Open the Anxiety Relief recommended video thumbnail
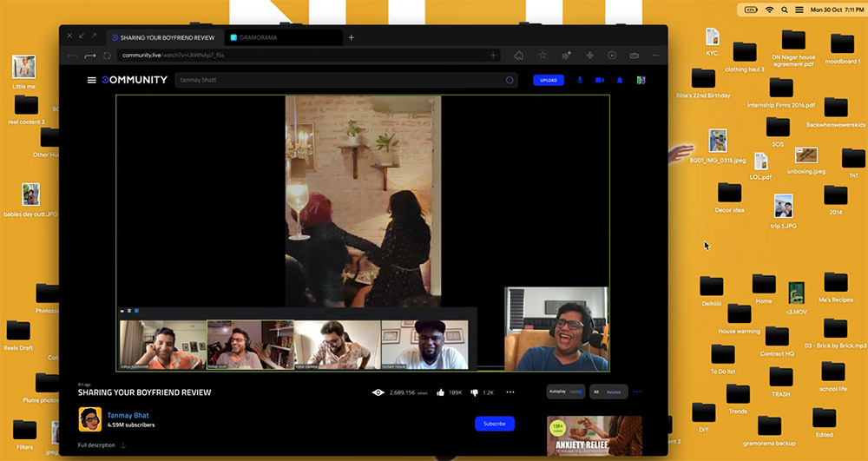868x461 pixels. coord(594,436)
